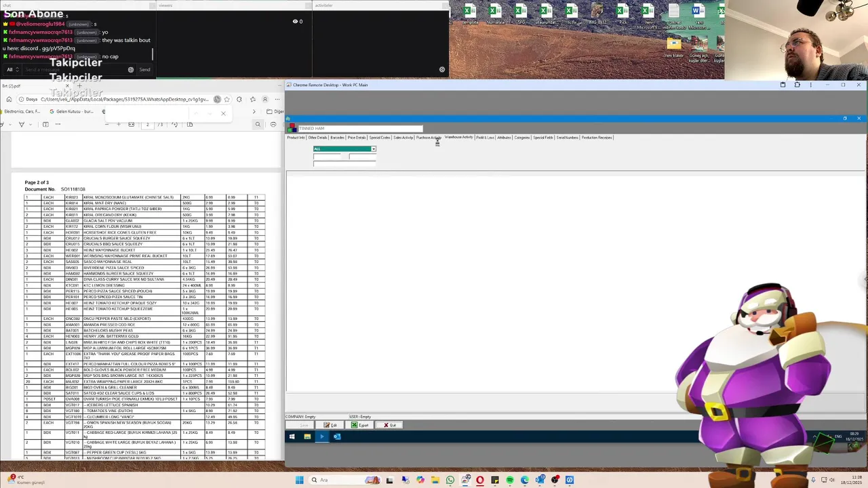Screen dimensions: 868x488
Task: Open Spotify from the taskbar
Action: (x=510, y=480)
